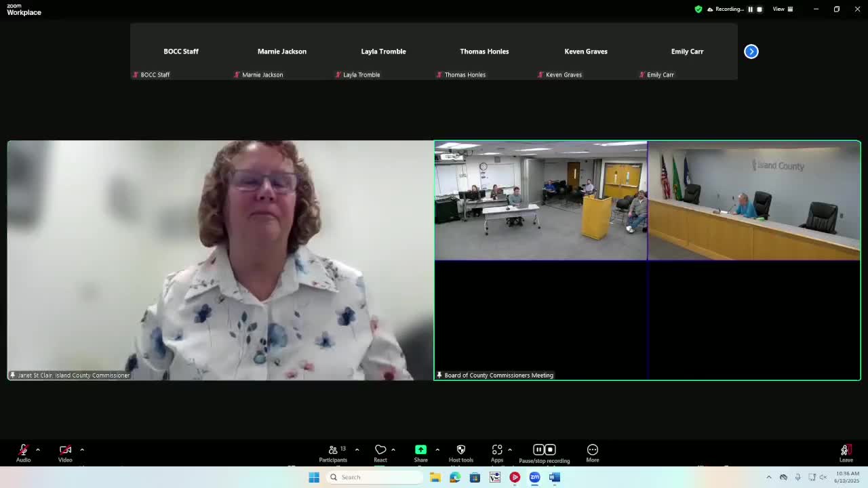Open Host tools shield menu
The image size is (868, 488).
(461, 453)
